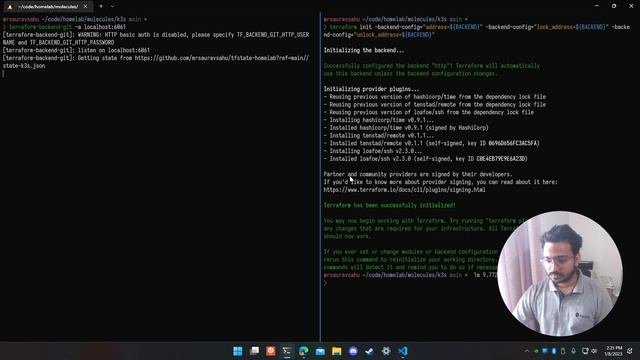
Task: Click 'Installing tenstad/remote v0.1.1...' line
Action: (x=379, y=136)
